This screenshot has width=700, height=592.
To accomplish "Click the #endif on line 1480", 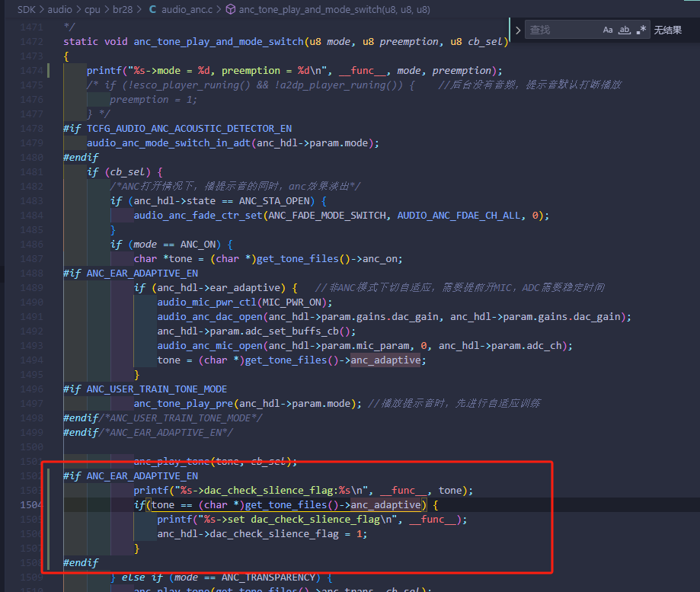I will point(81,158).
